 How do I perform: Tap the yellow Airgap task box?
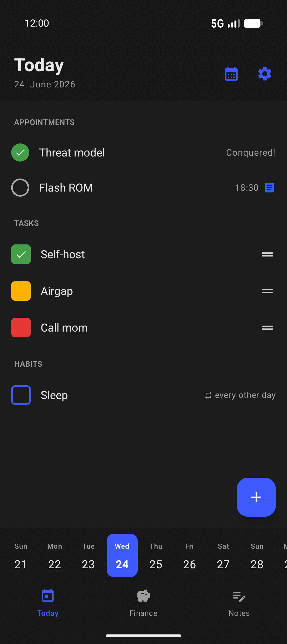pos(21,291)
